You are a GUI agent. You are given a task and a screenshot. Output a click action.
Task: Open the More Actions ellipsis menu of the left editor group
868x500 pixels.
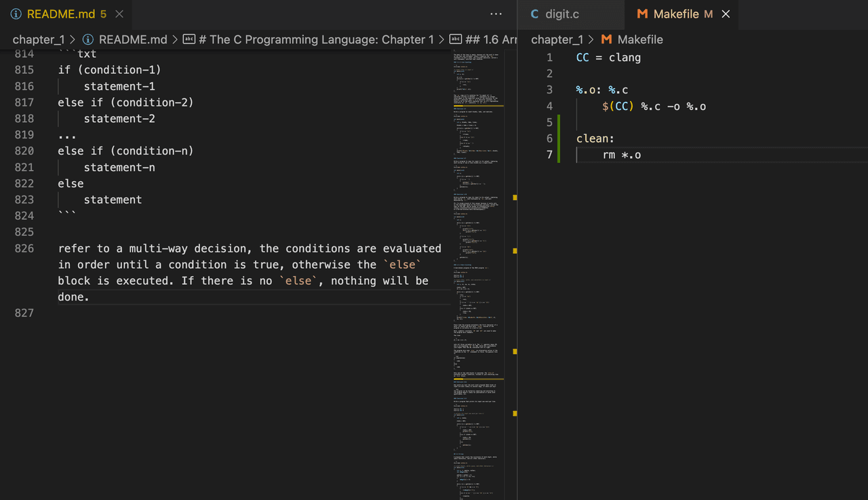[496, 14]
